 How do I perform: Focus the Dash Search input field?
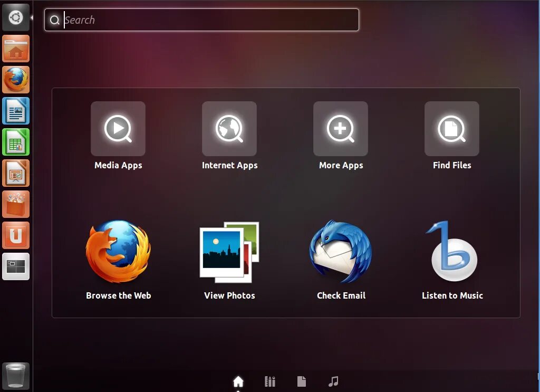point(202,20)
